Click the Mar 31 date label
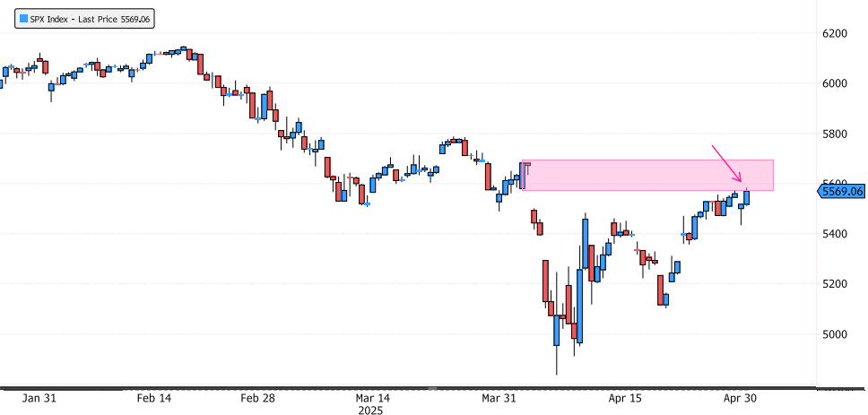 click(x=496, y=398)
